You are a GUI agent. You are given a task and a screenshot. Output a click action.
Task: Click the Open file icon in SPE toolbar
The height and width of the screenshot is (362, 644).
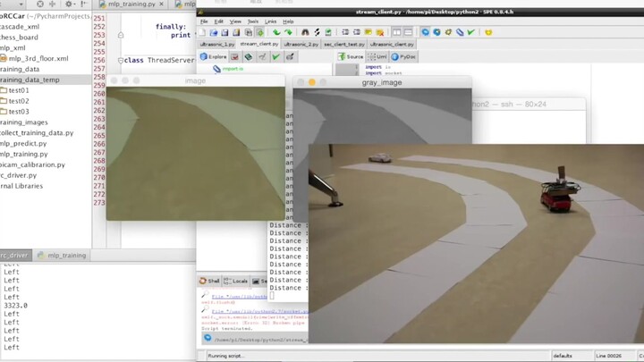(x=214, y=32)
